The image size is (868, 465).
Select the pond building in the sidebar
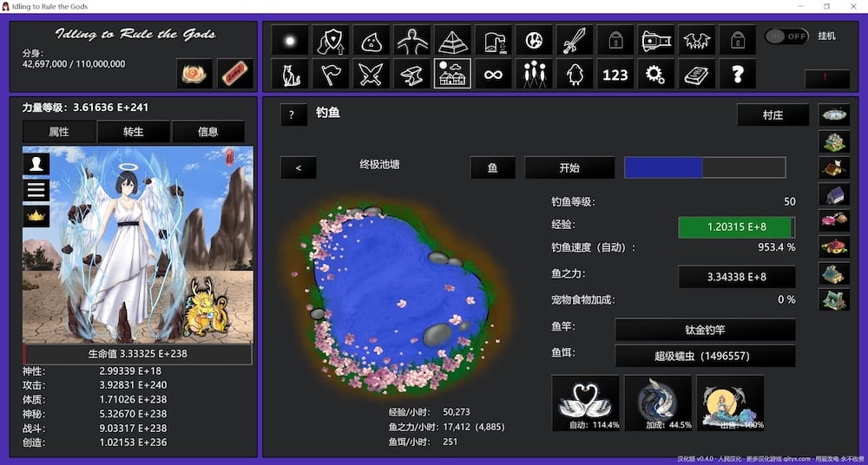[x=834, y=115]
